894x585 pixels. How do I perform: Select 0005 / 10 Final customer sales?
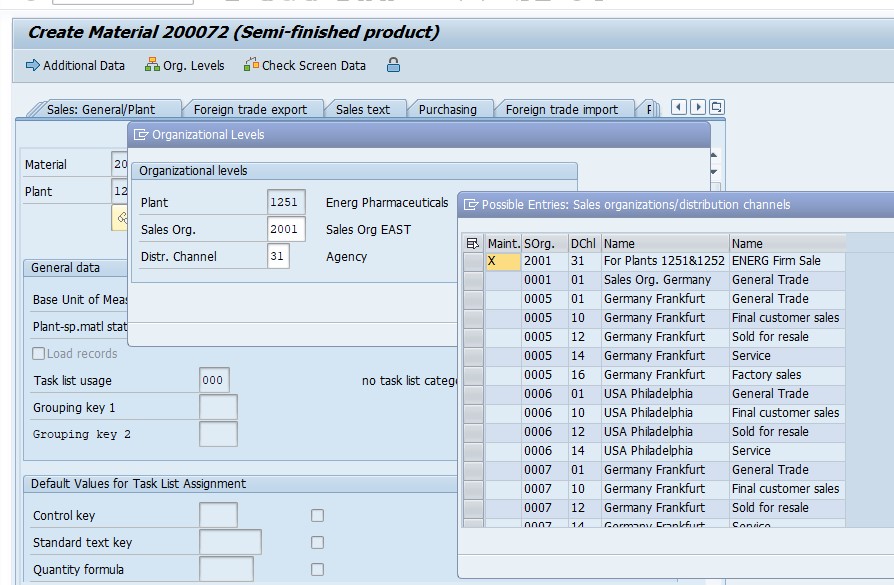787,318
